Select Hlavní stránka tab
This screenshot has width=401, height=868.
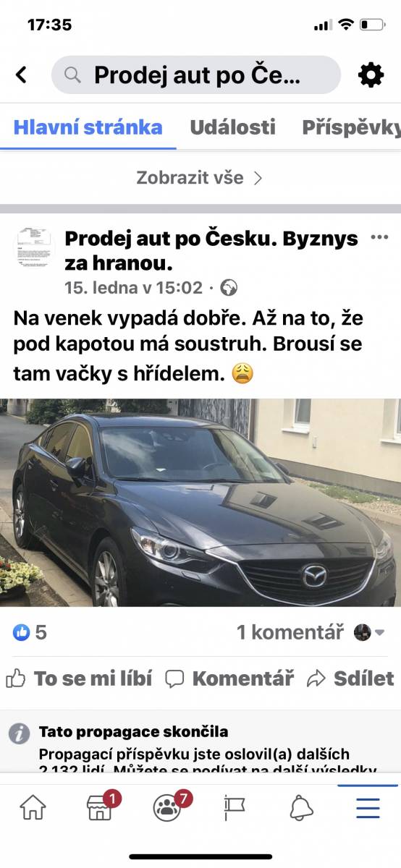pyautogui.click(x=88, y=127)
